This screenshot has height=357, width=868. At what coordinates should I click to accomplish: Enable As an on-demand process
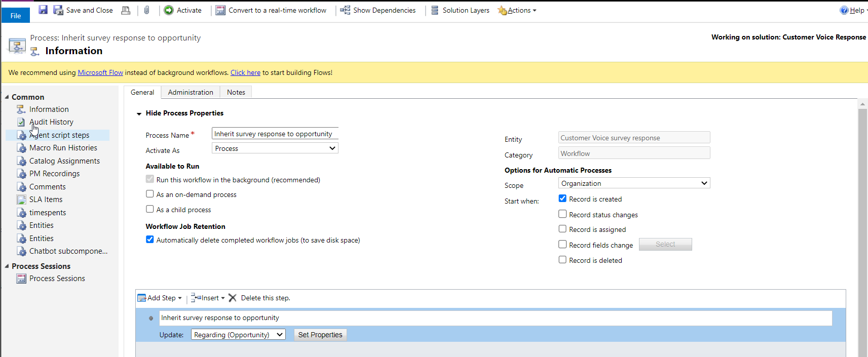(150, 194)
